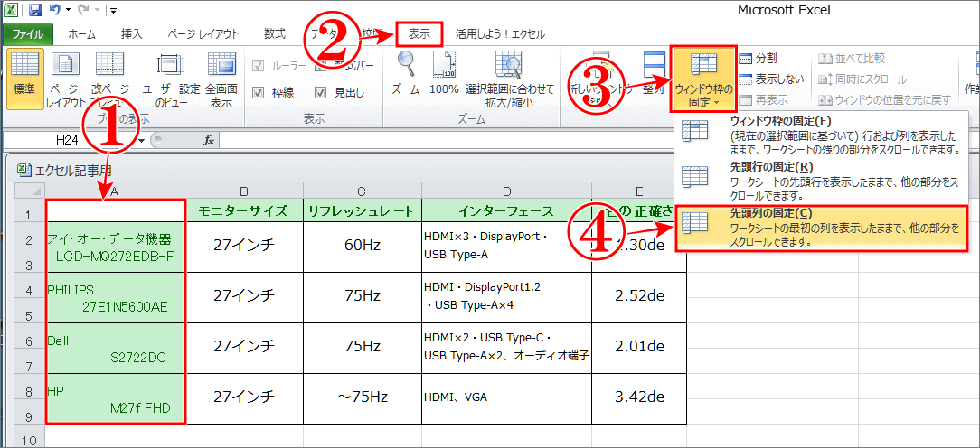The image size is (980, 448).
Task: Click the エクセル記事用 workbook title icon
Action: 24,169
